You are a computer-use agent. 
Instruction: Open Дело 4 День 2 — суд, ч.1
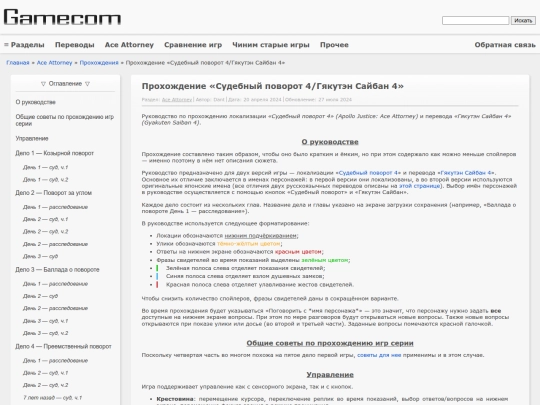(x=45, y=373)
